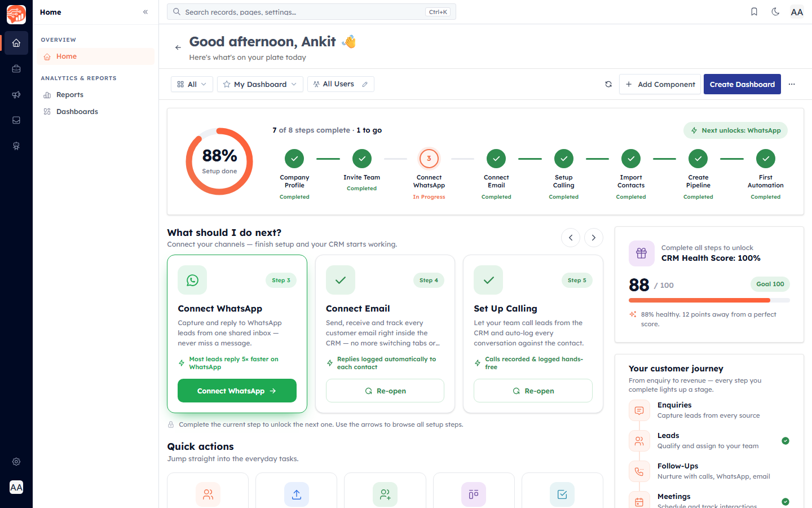Click the Meetings calendar stage icon
Image resolution: width=812 pixels, height=508 pixels.
coord(639,502)
